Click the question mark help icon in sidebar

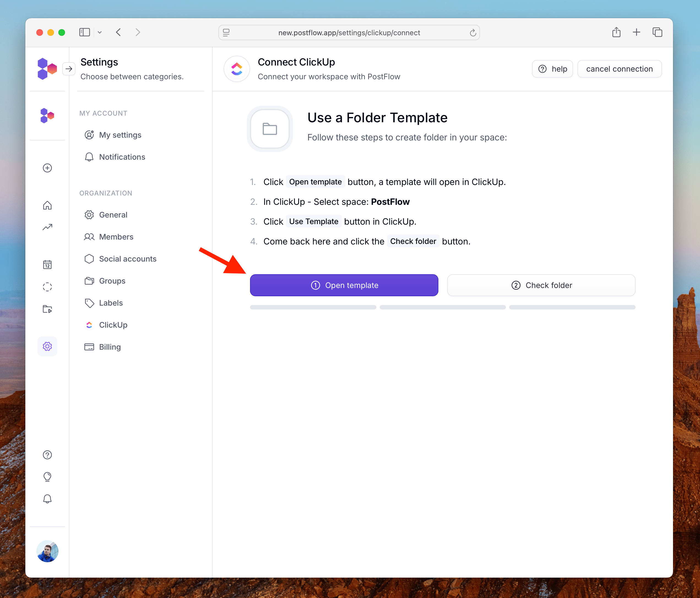click(47, 455)
